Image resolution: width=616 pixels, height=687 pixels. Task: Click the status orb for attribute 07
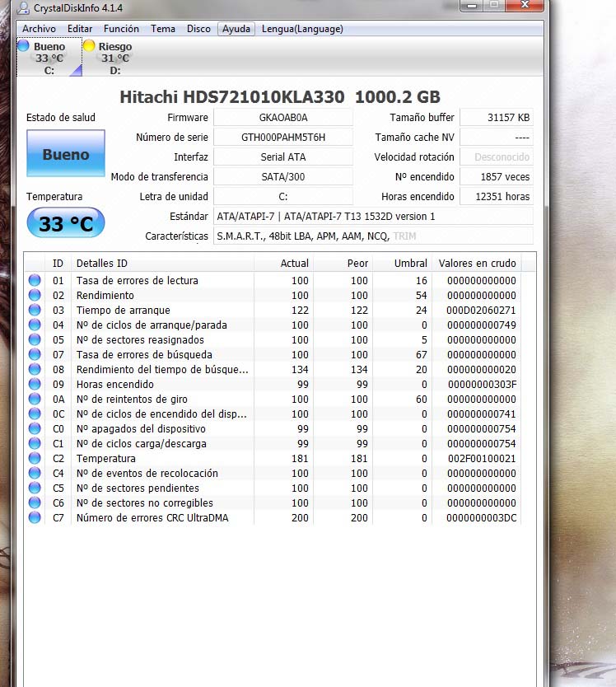coord(35,354)
